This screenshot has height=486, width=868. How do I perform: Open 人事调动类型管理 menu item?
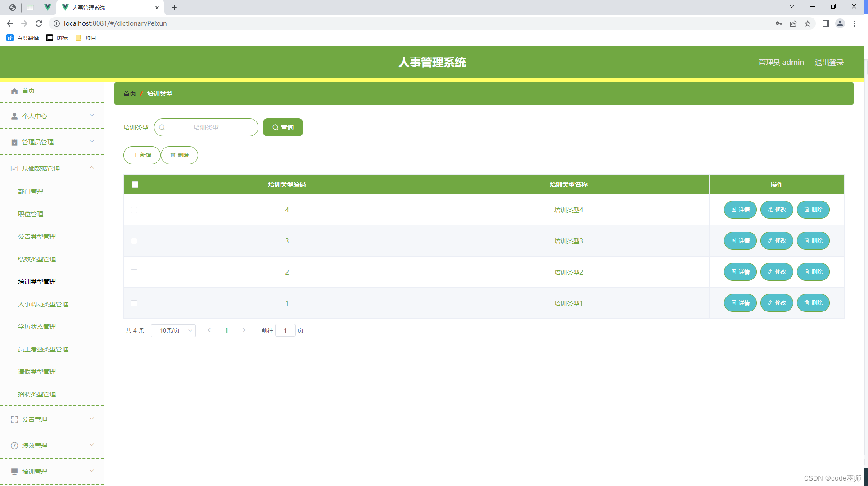click(43, 304)
